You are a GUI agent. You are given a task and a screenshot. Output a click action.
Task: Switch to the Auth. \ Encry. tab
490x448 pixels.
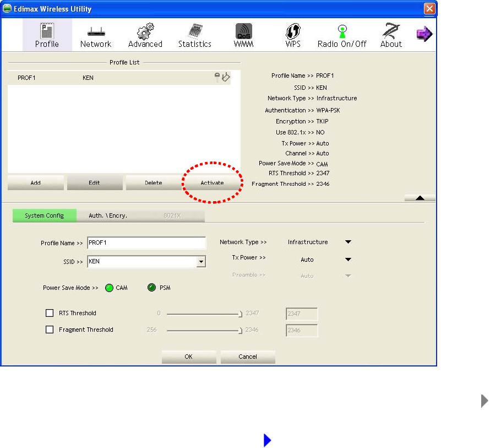108,215
